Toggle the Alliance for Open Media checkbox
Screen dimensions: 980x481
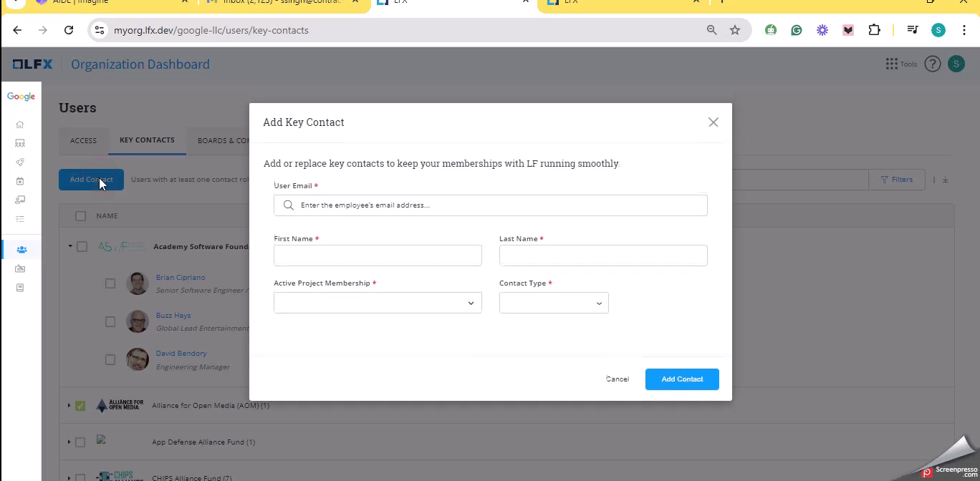point(81,406)
